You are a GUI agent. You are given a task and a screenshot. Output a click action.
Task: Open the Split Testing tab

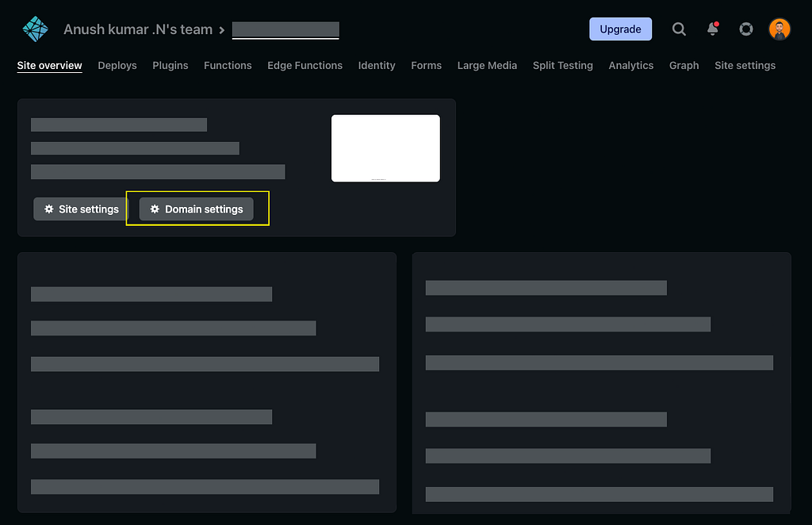click(x=563, y=65)
